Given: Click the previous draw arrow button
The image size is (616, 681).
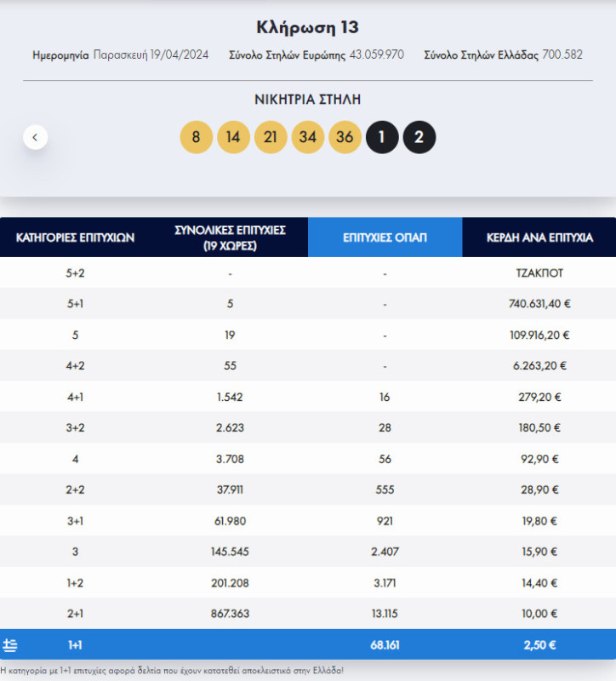Looking at the screenshot, I should click(x=36, y=137).
